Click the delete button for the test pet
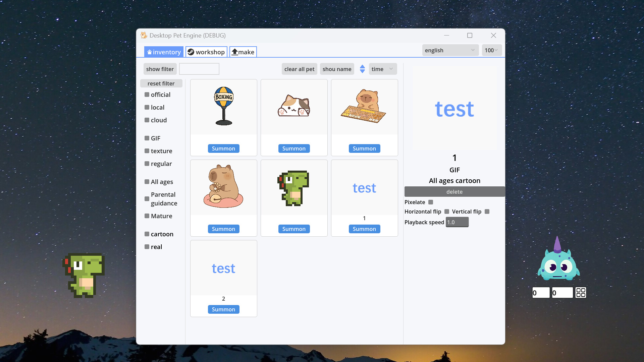644x362 pixels. (454, 191)
